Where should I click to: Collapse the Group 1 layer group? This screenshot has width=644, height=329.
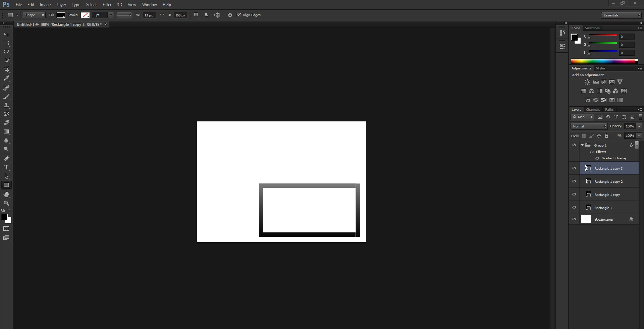(x=582, y=145)
